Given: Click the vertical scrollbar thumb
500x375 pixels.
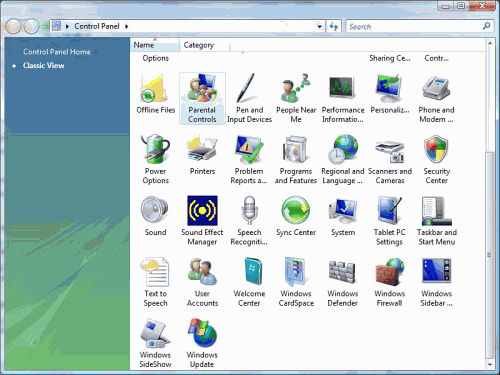Looking at the screenshot, I should (x=490, y=255).
